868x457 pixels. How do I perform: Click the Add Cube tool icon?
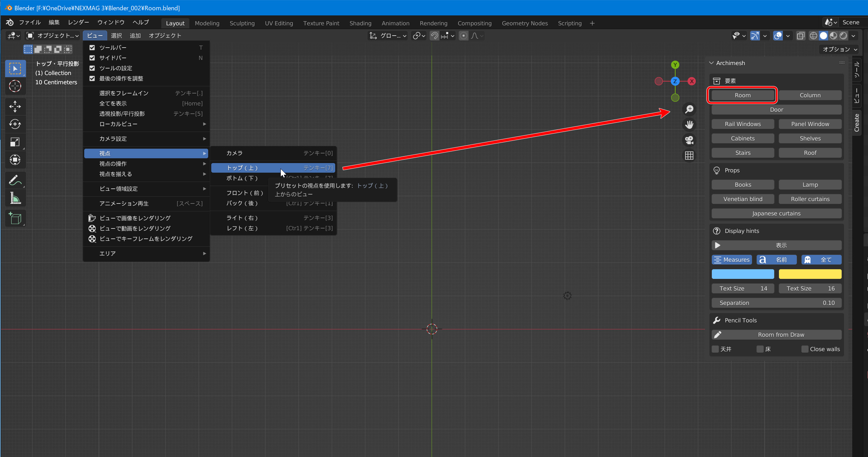pos(15,219)
